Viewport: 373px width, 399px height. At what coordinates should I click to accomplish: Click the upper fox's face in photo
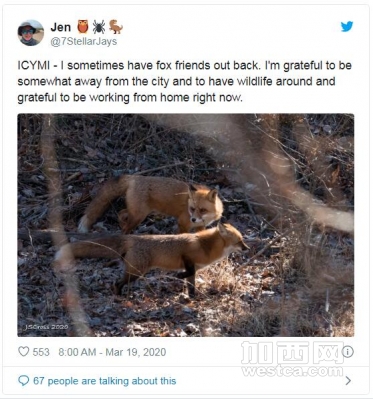click(x=204, y=207)
